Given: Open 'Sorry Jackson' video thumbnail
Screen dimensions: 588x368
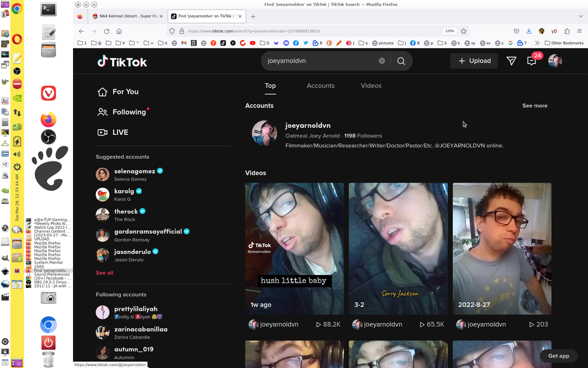Looking at the screenshot, I should point(398,248).
